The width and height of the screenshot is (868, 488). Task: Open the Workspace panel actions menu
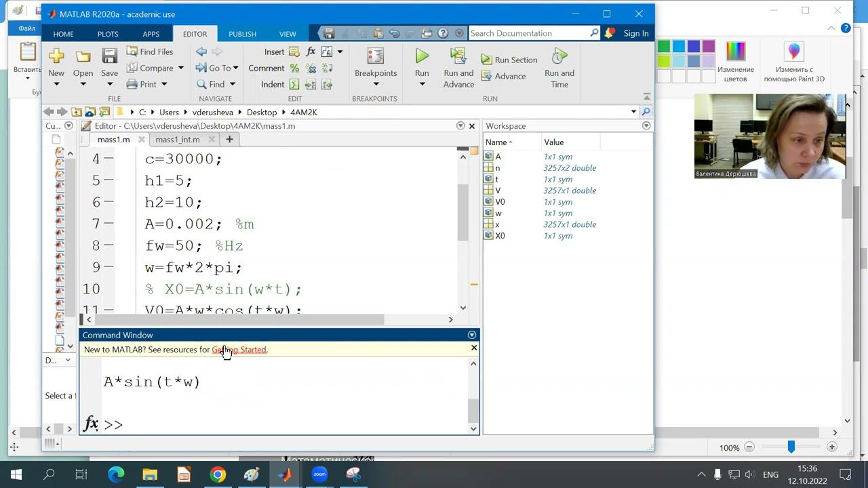click(x=646, y=126)
